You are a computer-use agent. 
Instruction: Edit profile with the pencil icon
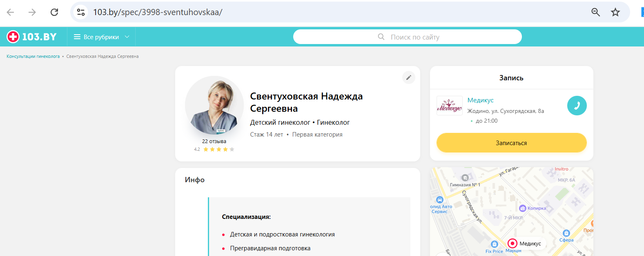409,77
